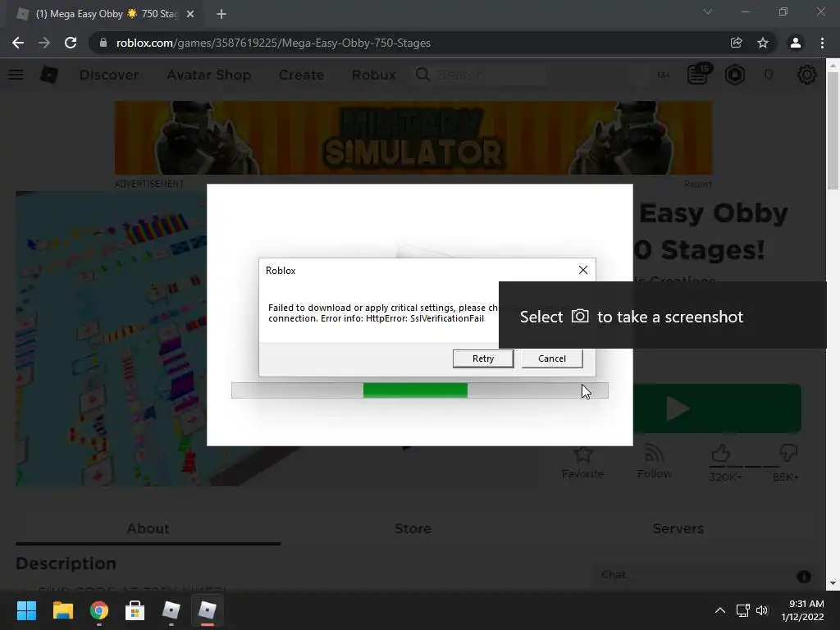
Task: Open Robux in Roblox navigation
Action: pyautogui.click(x=373, y=75)
